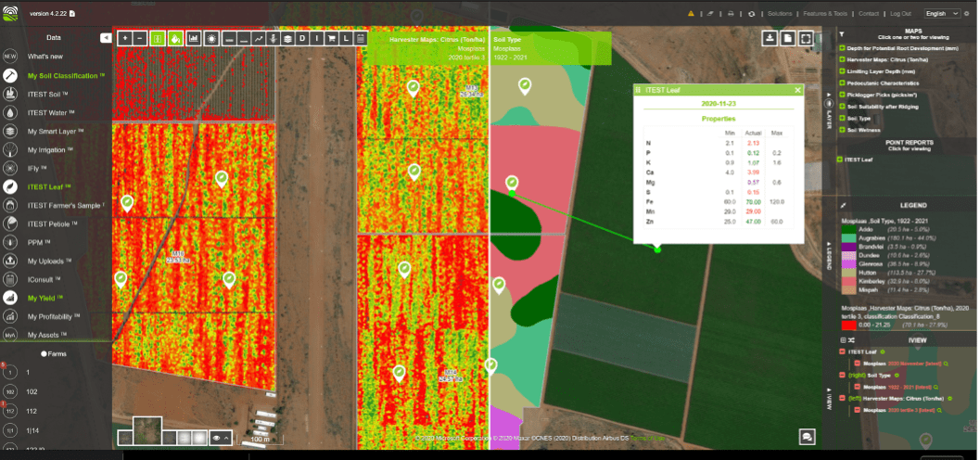980x460 pixels.
Task: Open settings gear beside language
Action: pos(967,14)
